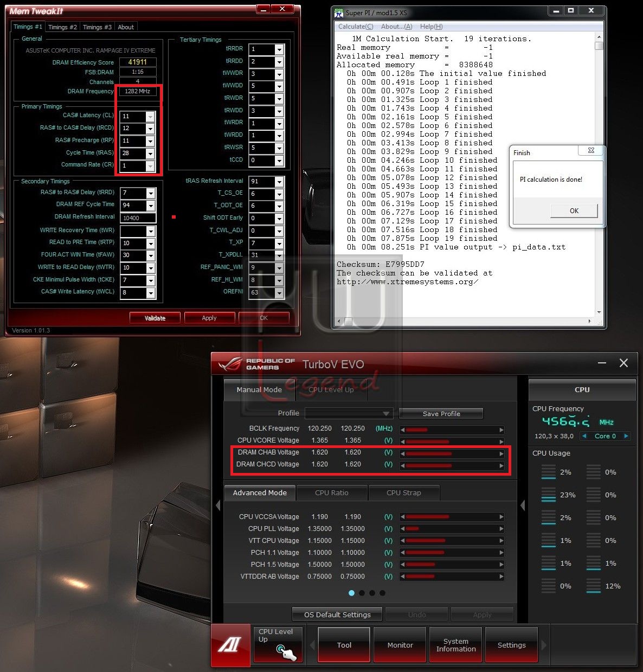Click the CPU VCORE Voltage slider track
The image size is (643, 672).
point(452,441)
